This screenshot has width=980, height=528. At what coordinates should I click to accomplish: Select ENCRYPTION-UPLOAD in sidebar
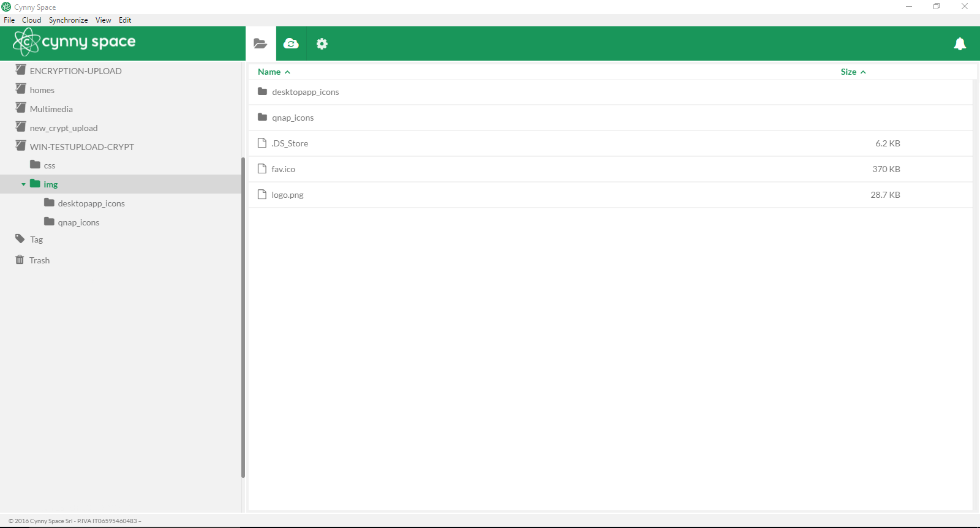click(76, 71)
